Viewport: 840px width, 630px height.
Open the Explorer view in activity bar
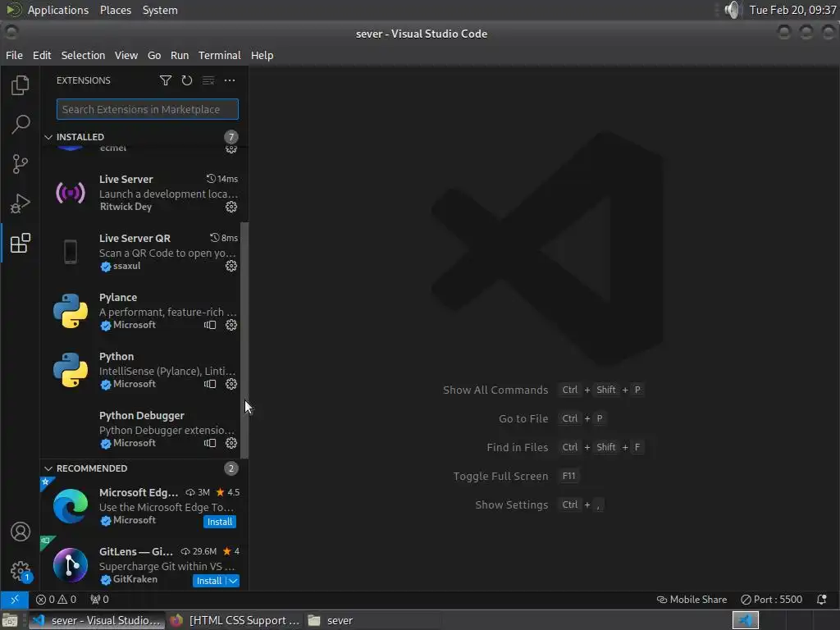(x=21, y=85)
